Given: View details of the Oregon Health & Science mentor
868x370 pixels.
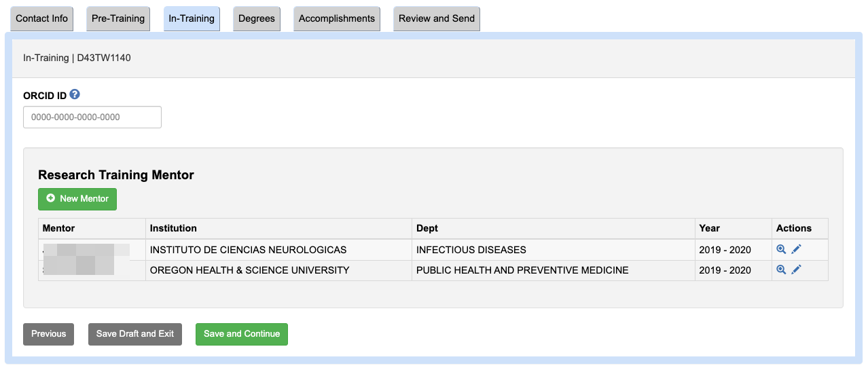Looking at the screenshot, I should tap(781, 270).
